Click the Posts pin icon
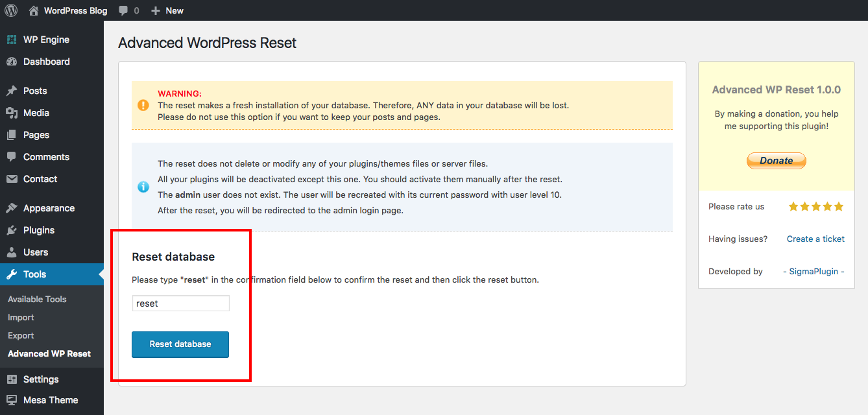 coord(12,91)
